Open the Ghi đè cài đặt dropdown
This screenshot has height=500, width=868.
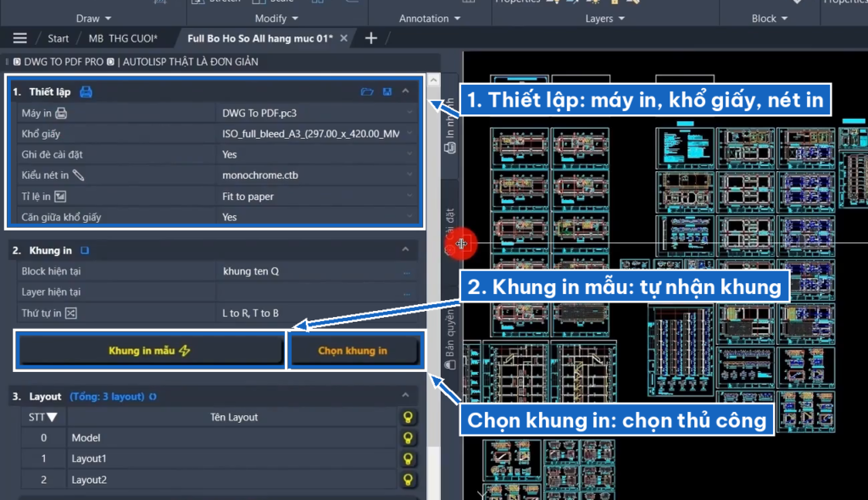[x=409, y=154]
